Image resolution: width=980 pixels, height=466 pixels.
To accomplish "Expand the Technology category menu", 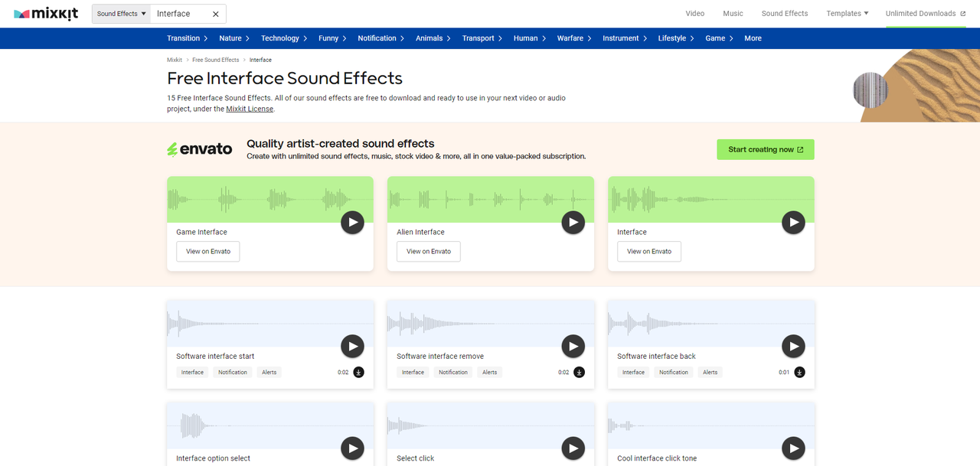I will coord(284,38).
